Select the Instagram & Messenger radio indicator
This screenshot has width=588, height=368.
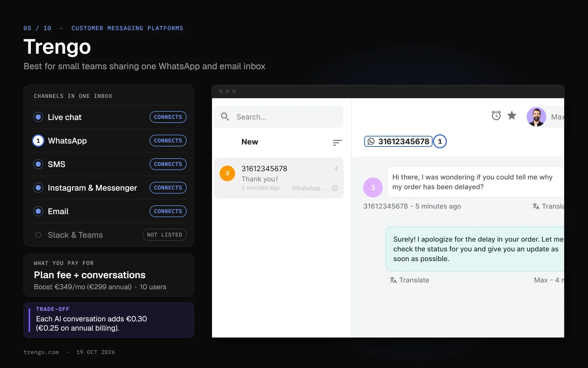click(38, 188)
